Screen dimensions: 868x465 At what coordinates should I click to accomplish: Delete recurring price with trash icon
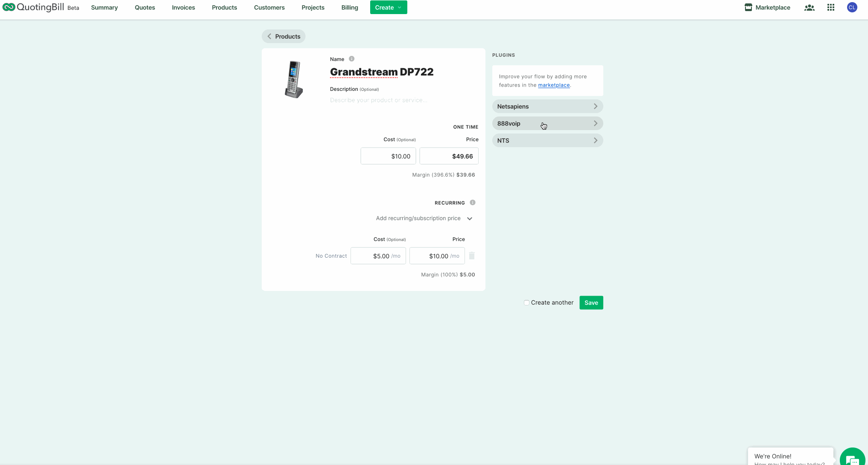point(472,256)
